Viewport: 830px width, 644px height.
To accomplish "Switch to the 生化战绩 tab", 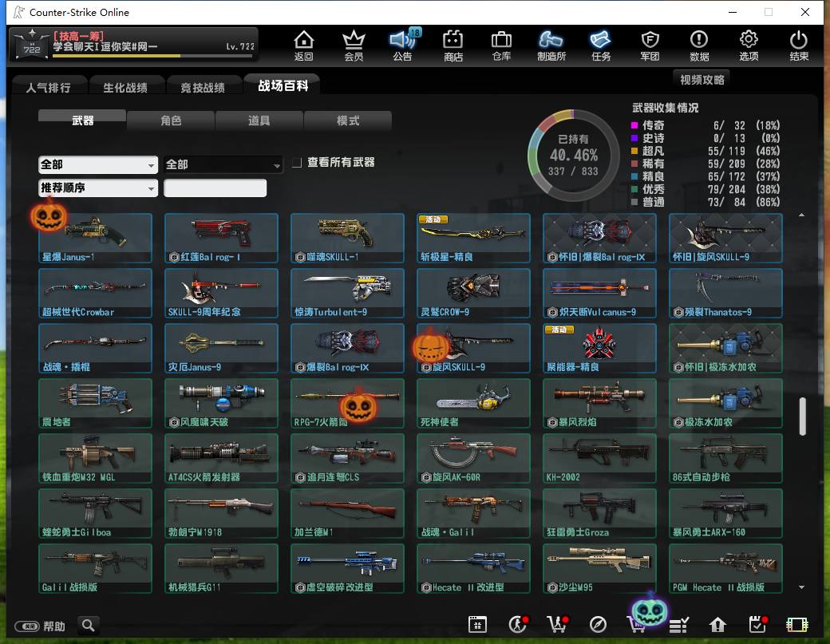I will (x=125, y=87).
